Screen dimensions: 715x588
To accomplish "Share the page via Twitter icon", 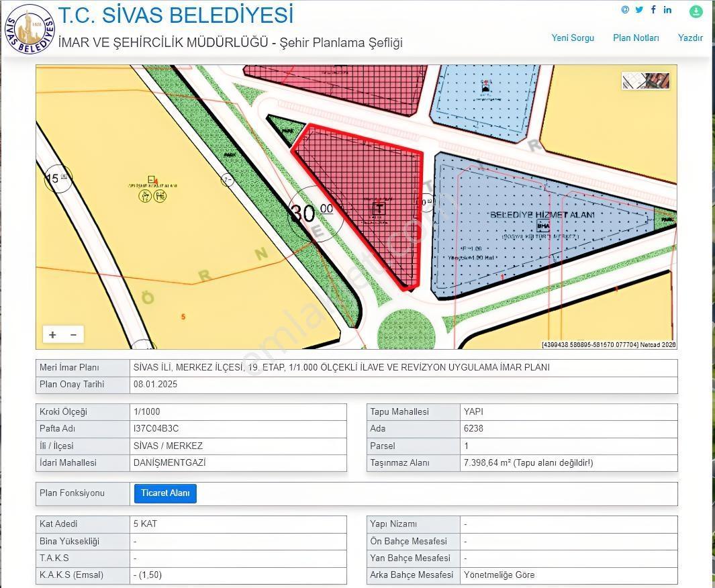I will point(639,9).
